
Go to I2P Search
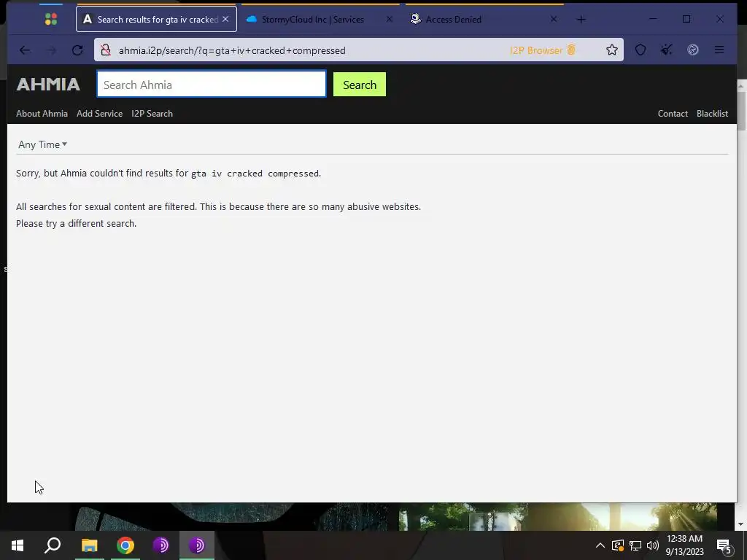point(152,113)
